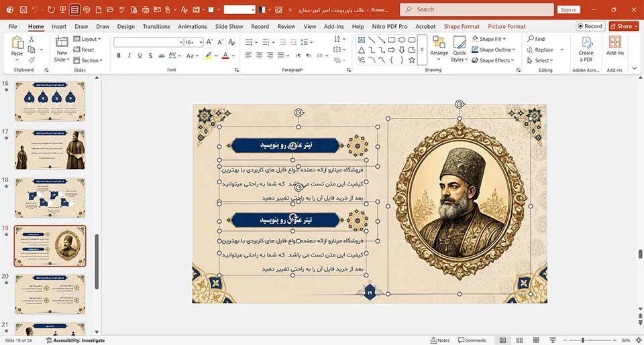Click the Record button at top right
The height and width of the screenshot is (345, 644).
click(590, 26)
